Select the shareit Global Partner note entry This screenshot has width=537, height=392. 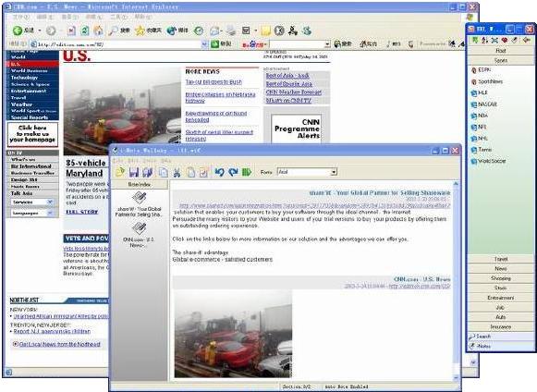click(139, 204)
